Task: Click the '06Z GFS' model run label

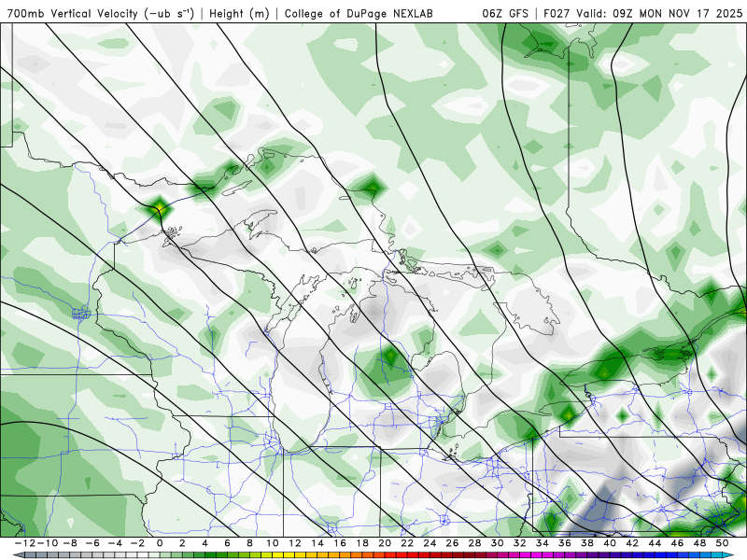Action: [x=505, y=13]
